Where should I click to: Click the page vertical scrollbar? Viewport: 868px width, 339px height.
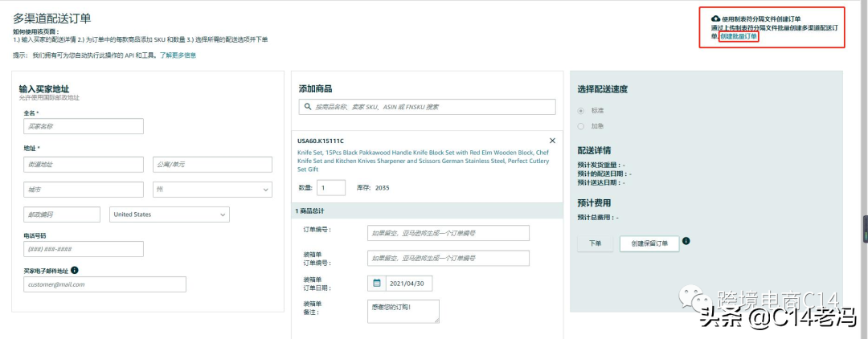865,229
